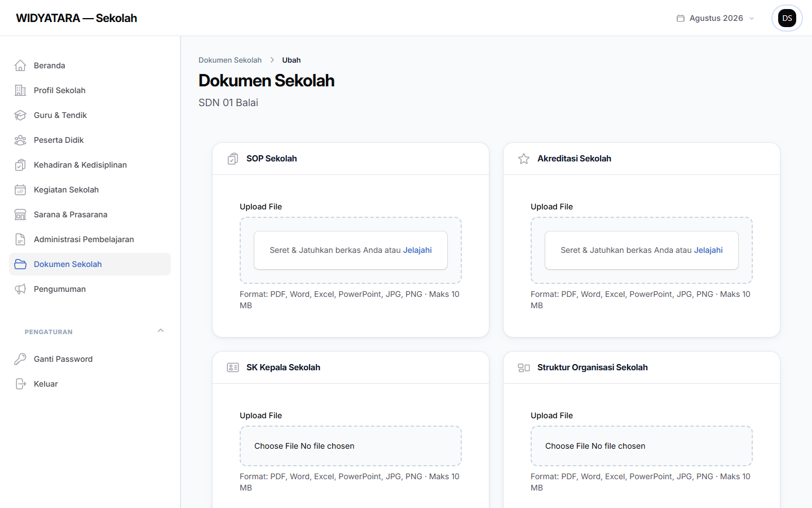
Task: Click the Ganti Password key icon
Action: click(x=20, y=359)
